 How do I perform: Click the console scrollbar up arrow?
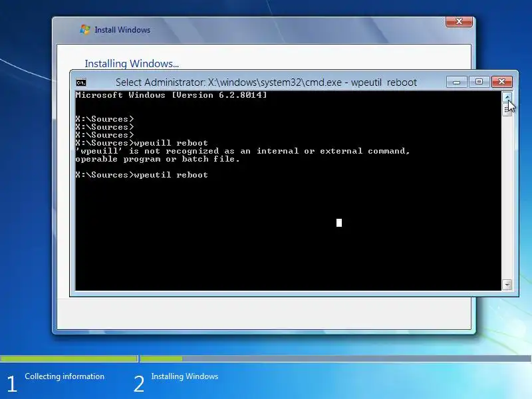click(x=507, y=96)
